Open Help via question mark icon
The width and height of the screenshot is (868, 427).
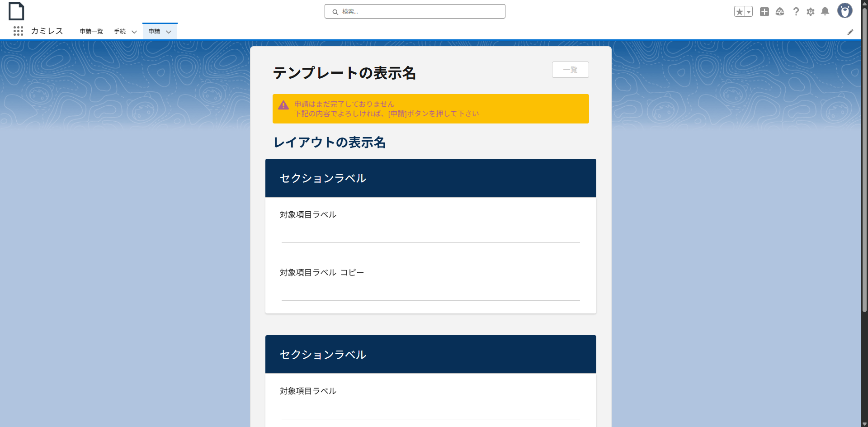[x=795, y=12]
